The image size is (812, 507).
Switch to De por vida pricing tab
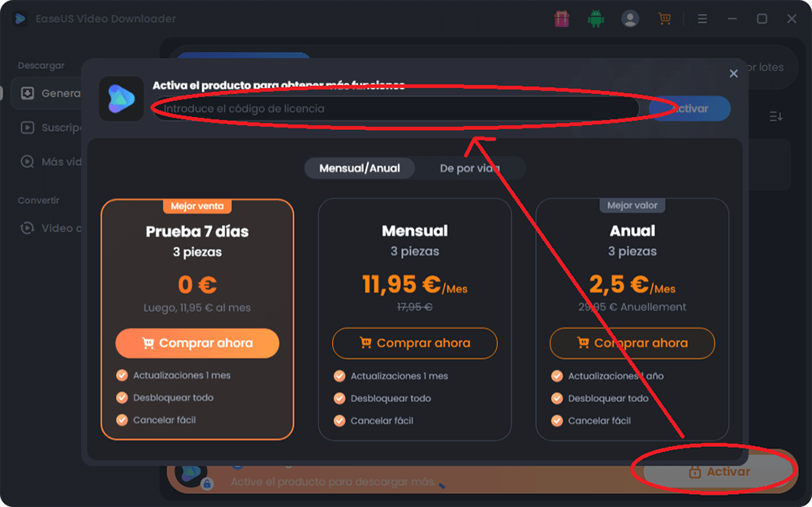click(x=469, y=168)
